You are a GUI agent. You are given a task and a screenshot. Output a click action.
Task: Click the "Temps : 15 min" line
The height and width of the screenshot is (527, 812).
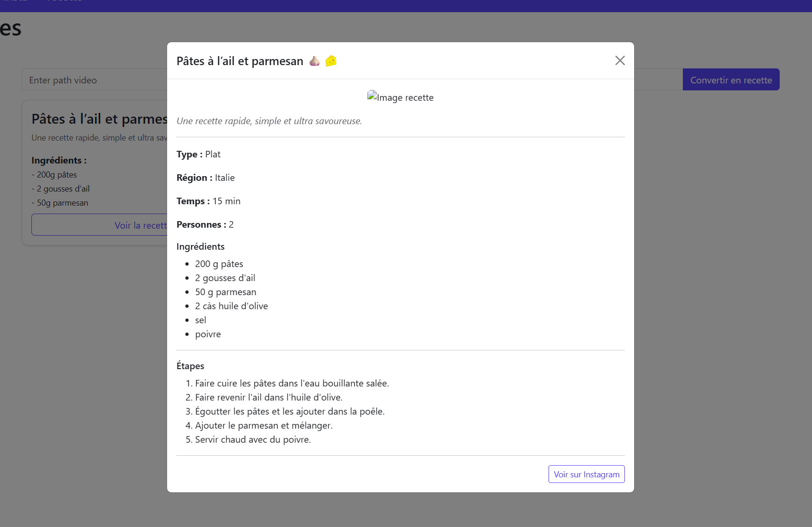point(208,201)
